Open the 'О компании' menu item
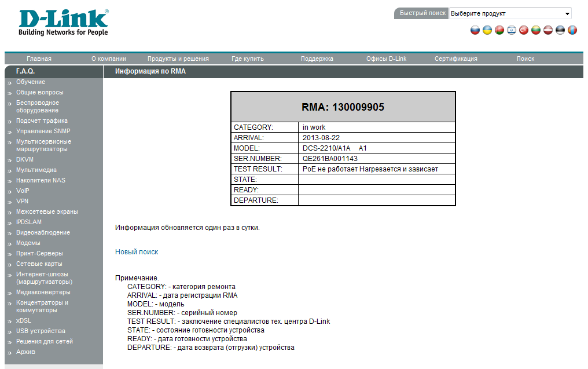 pos(109,59)
